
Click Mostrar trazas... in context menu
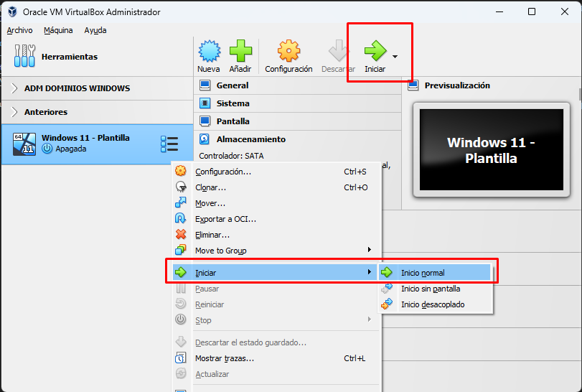[224, 358]
